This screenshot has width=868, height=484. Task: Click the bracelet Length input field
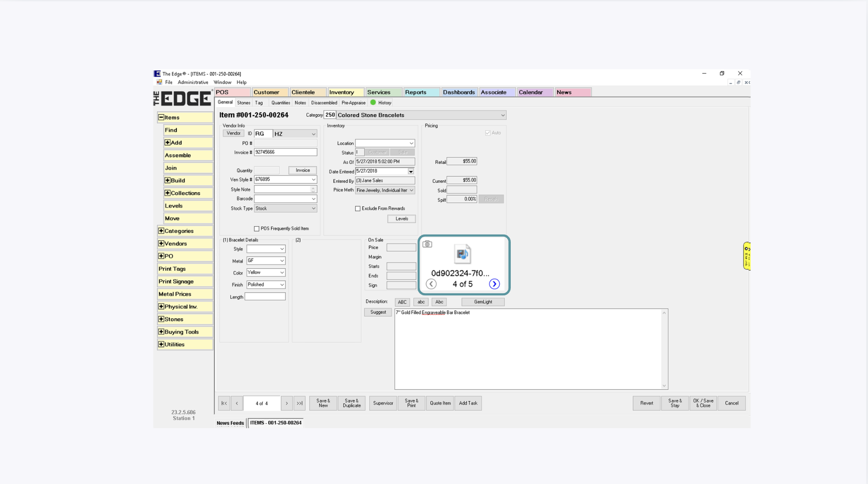265,297
